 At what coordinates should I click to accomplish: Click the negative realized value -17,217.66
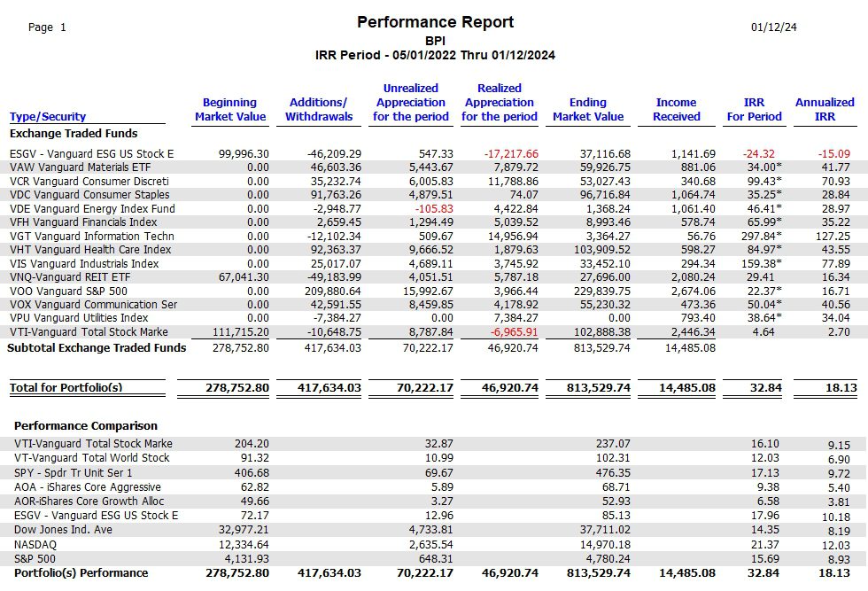pyautogui.click(x=511, y=153)
